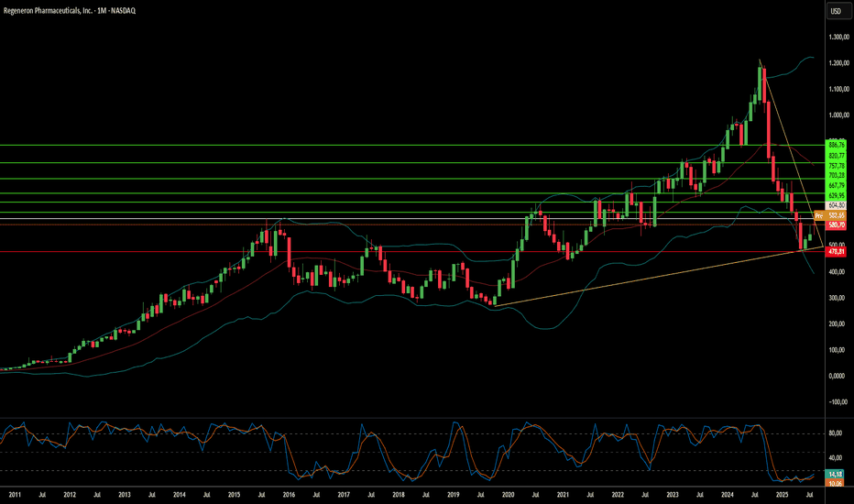
Task: Click the orange 10,06 indicator label
Action: pos(836,483)
